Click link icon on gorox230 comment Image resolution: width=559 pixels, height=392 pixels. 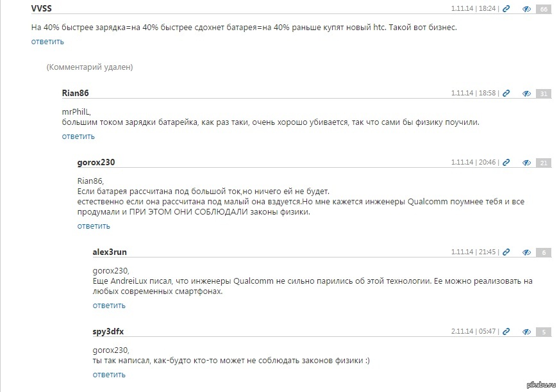point(506,163)
